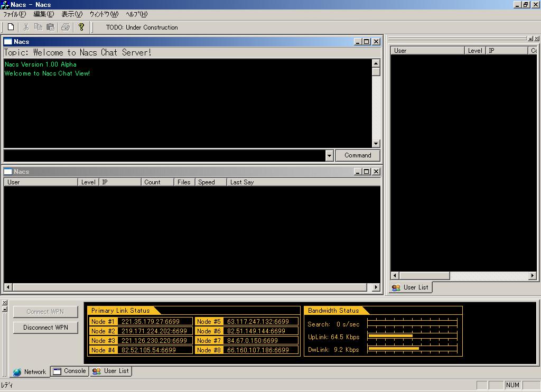The image size is (541, 392).
Task: Open the ファイル(F) menu
Action: [14, 14]
